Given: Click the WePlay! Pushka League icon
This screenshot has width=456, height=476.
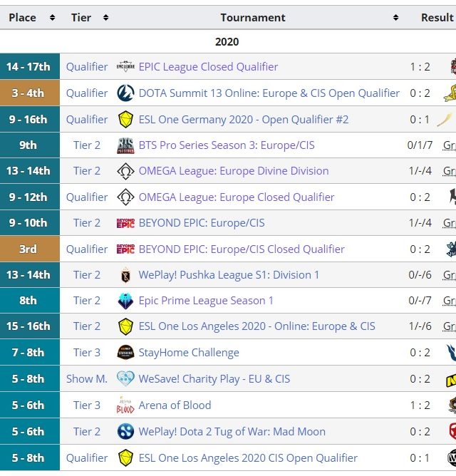Looking at the screenshot, I should [x=125, y=275].
